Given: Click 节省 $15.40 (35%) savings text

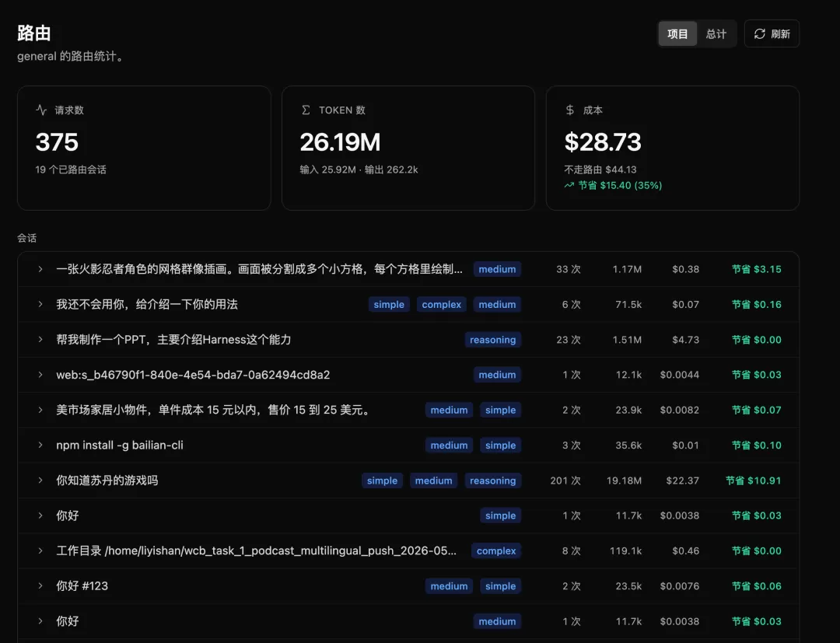Looking at the screenshot, I should (620, 185).
